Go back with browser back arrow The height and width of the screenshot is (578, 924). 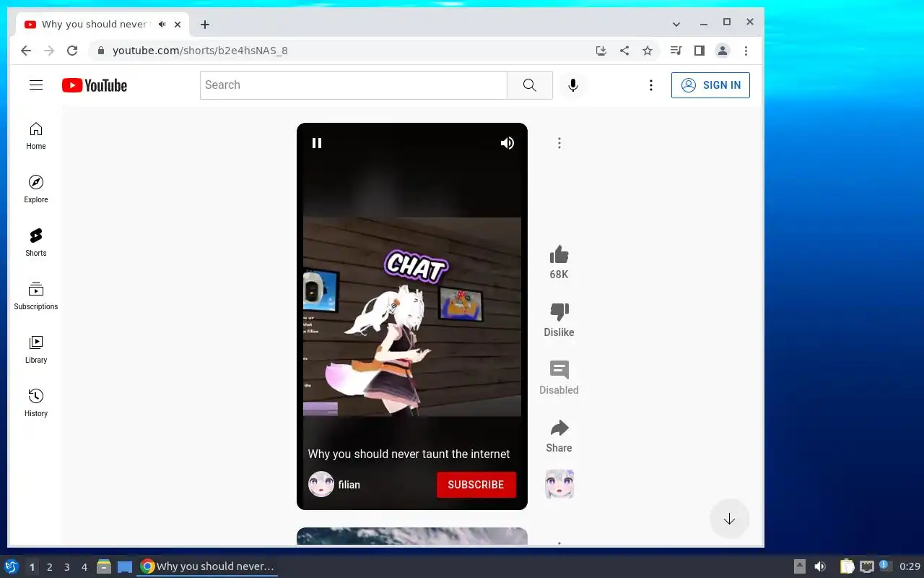[x=26, y=51]
